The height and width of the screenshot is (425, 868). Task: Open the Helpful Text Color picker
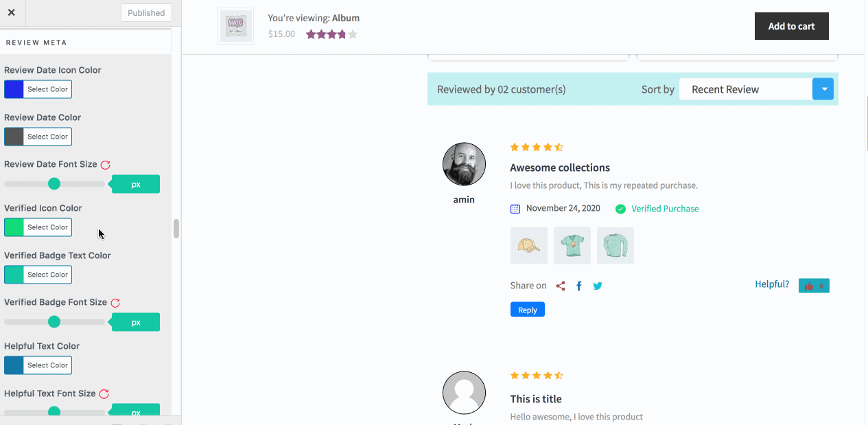(38, 365)
